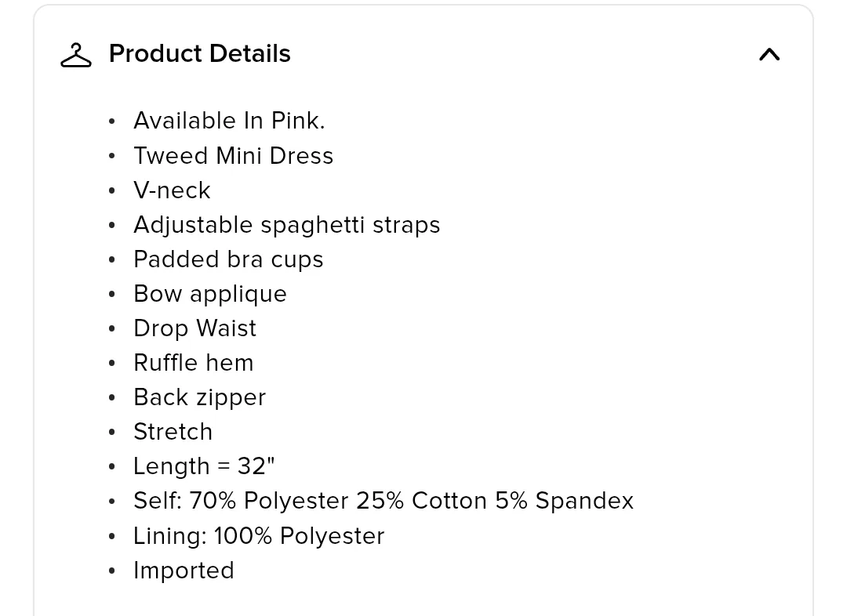Click the bullet dot beside Drop Waist

coord(111,328)
